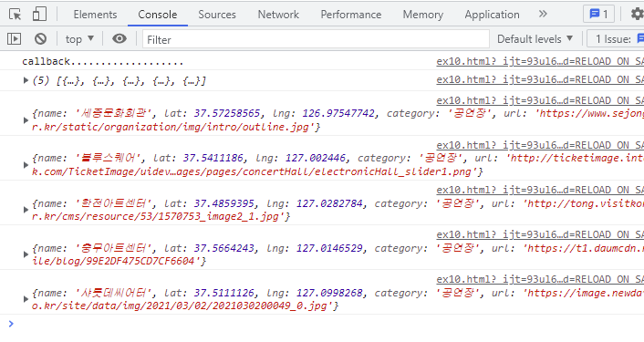Activate the inspect element picker icon

coord(16,15)
